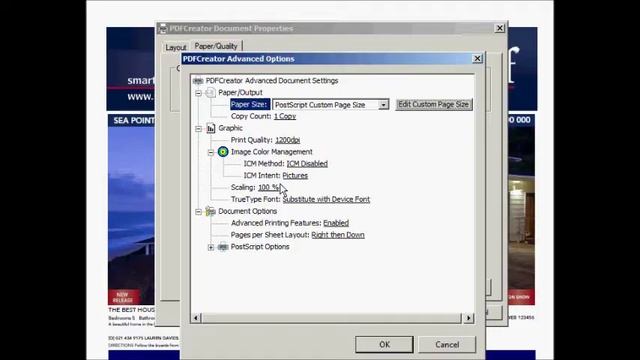Select Document Options tree label
This screenshot has height=360, width=640.
point(247,211)
